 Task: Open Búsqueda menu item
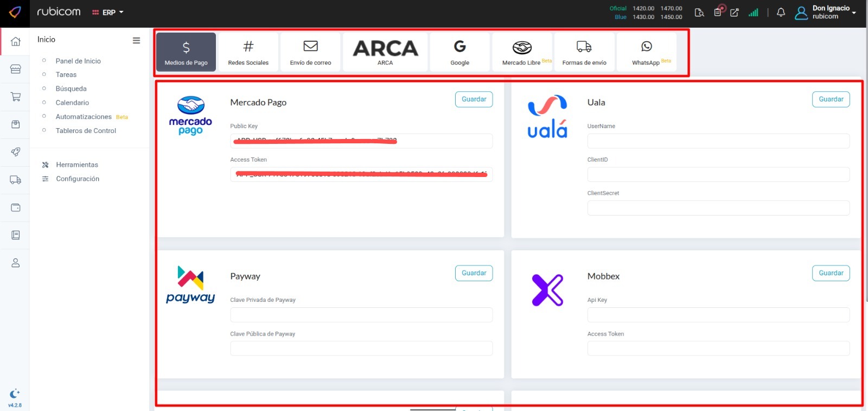point(71,88)
